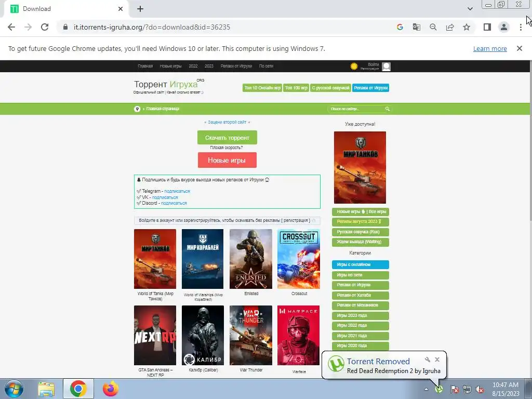The image size is (532, 399).
Task: Open a new browser tab
Action: pos(140,9)
